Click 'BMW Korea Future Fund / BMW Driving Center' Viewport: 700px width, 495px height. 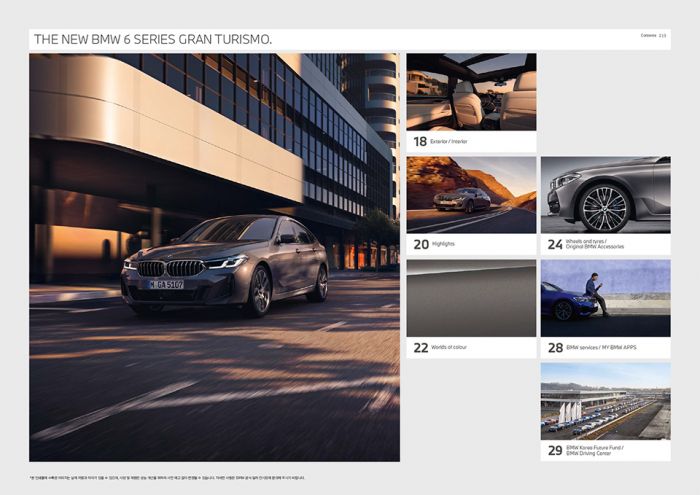[x=595, y=450]
